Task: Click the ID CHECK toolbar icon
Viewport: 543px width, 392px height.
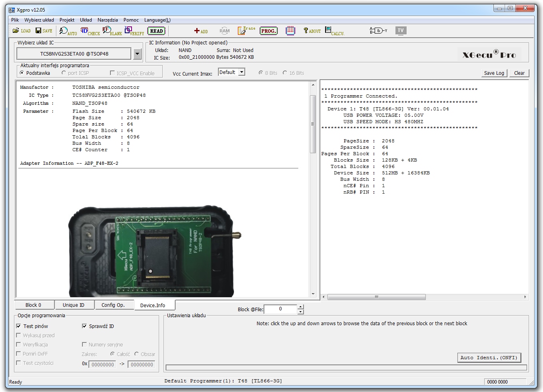Action: click(90, 31)
